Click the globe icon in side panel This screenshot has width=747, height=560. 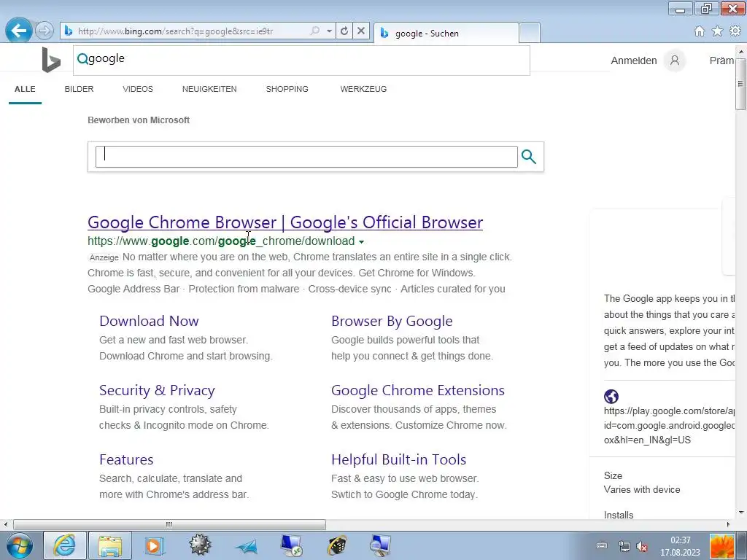click(611, 396)
